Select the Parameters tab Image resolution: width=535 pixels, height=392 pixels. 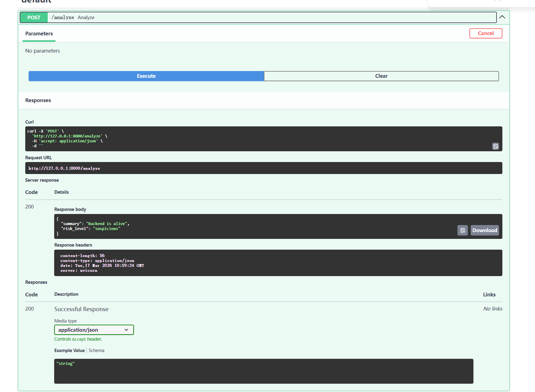(x=39, y=34)
